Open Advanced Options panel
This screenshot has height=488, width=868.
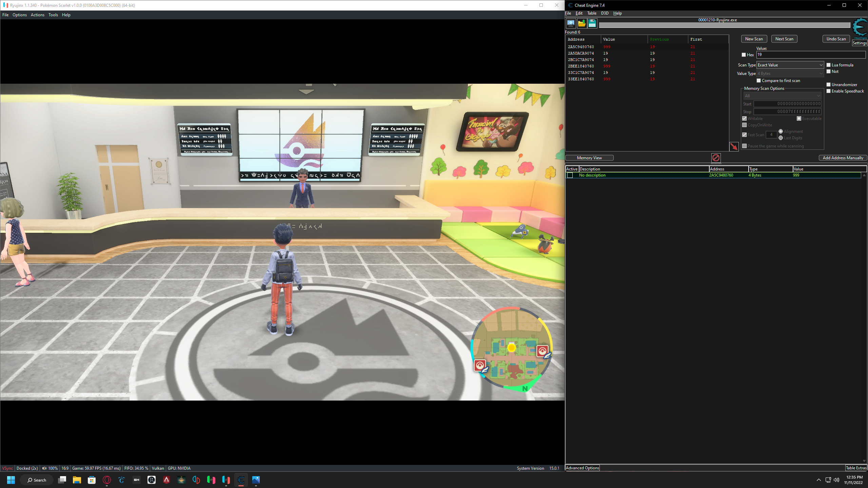tap(582, 468)
